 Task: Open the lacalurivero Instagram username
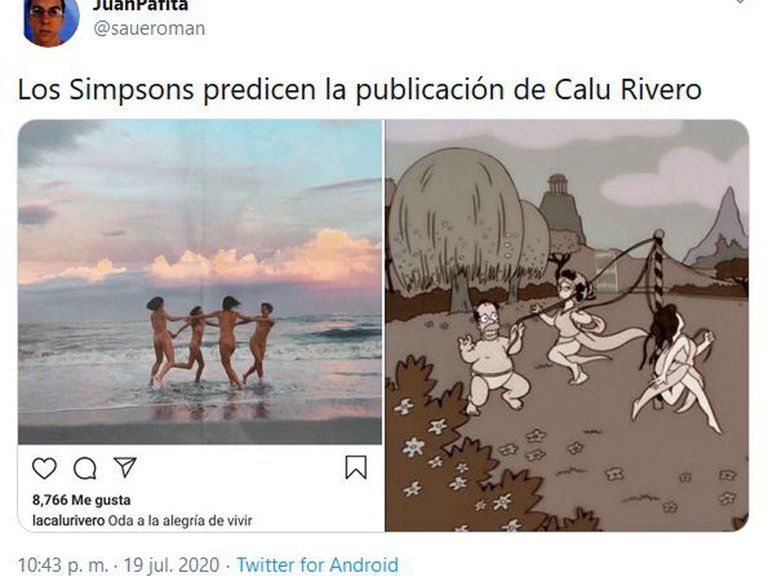coord(68,520)
